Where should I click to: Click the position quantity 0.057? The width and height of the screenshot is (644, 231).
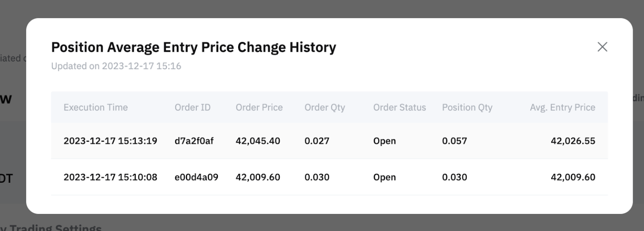pos(454,141)
